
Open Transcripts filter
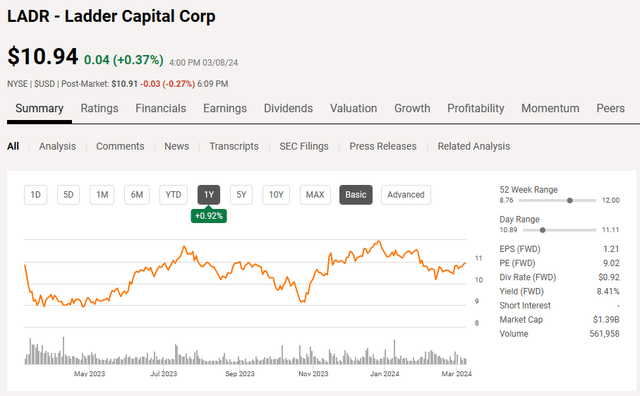tap(234, 146)
